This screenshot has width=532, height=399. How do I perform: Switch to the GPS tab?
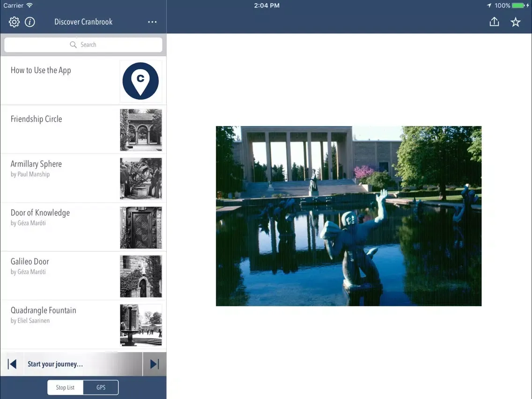[101, 387]
